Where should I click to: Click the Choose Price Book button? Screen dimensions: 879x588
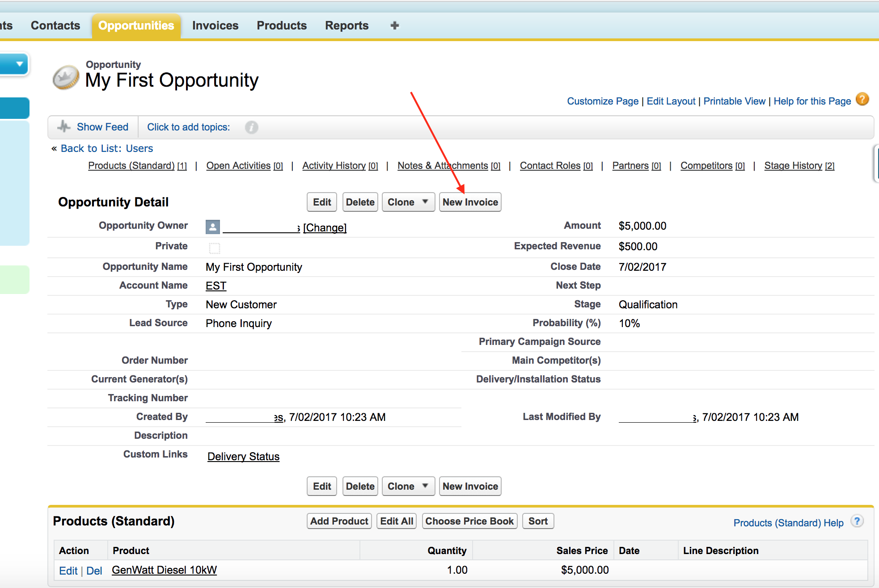point(469,521)
